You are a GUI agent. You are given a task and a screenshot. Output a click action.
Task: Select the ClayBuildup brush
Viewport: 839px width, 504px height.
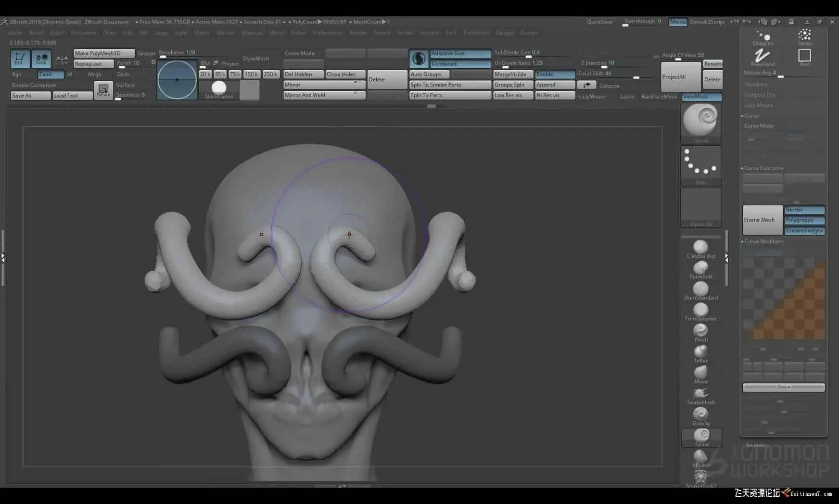(x=700, y=247)
